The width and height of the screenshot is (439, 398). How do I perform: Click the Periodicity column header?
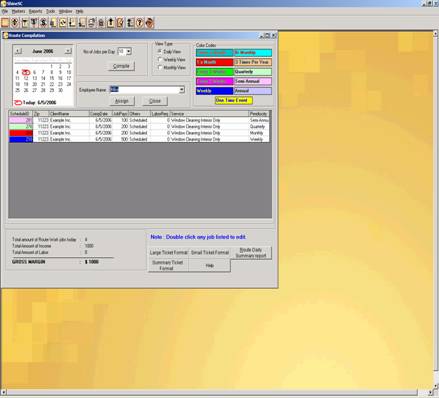coord(259,114)
